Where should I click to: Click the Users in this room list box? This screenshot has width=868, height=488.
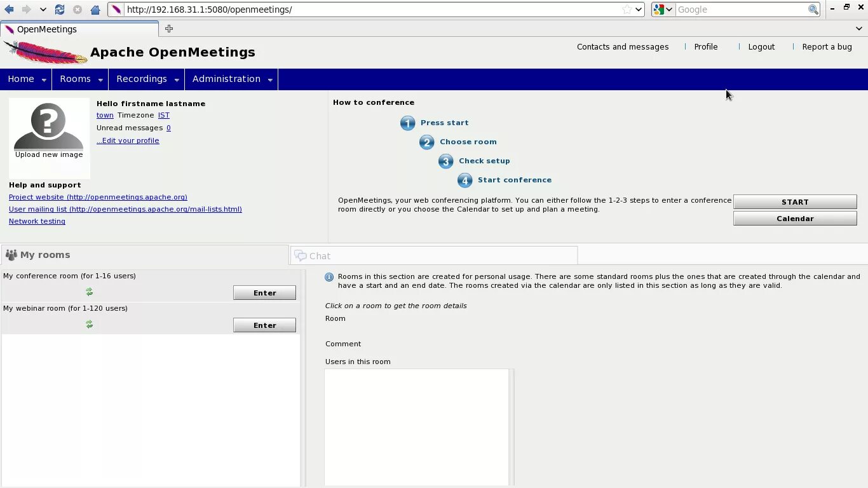(417, 427)
